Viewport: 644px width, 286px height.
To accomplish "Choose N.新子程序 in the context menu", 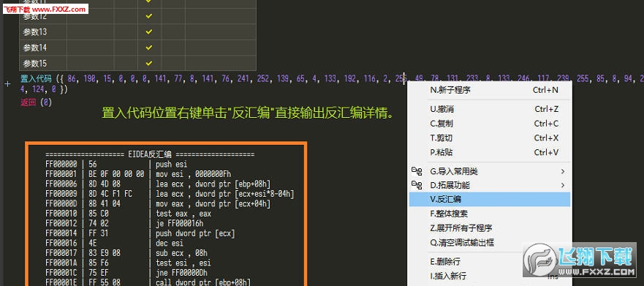I will pyautogui.click(x=490, y=90).
